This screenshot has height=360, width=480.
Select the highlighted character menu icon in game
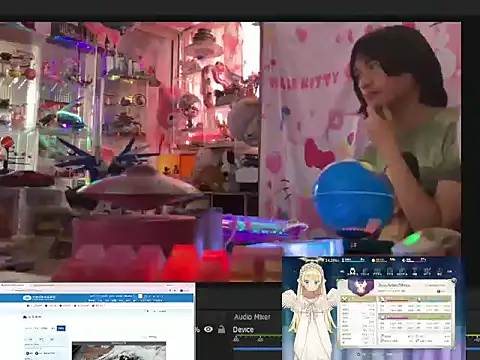pos(352,272)
